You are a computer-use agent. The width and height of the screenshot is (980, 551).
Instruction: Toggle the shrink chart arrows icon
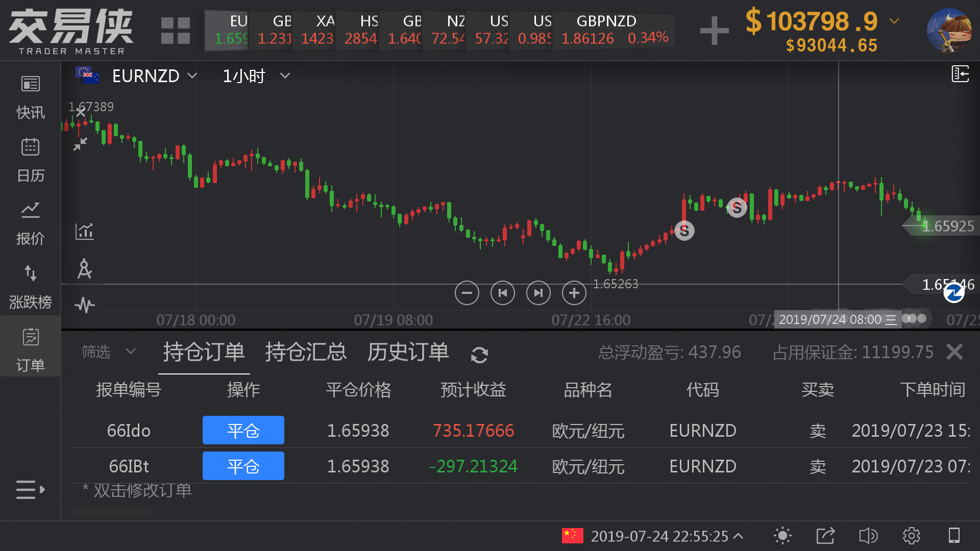[x=80, y=144]
